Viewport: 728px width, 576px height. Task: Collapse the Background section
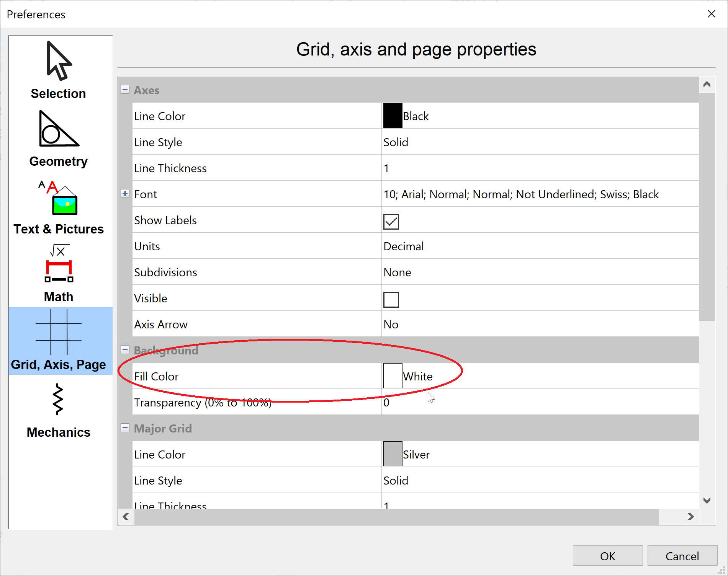pos(125,350)
